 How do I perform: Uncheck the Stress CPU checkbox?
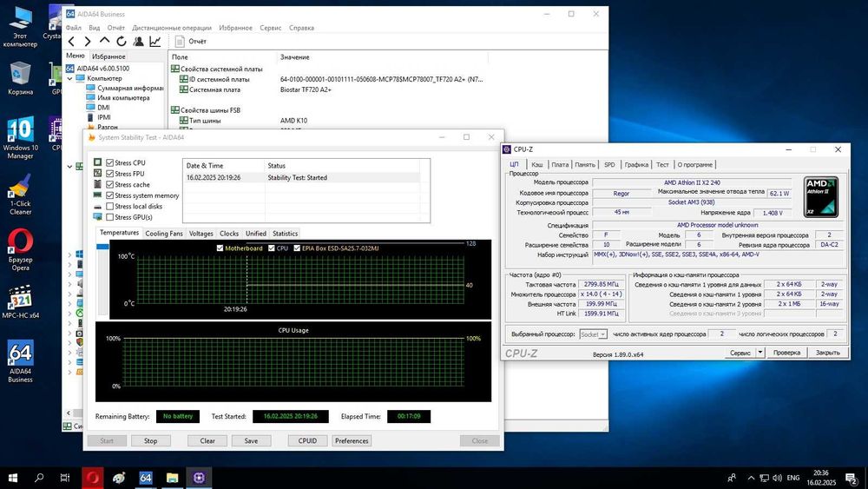(x=109, y=162)
